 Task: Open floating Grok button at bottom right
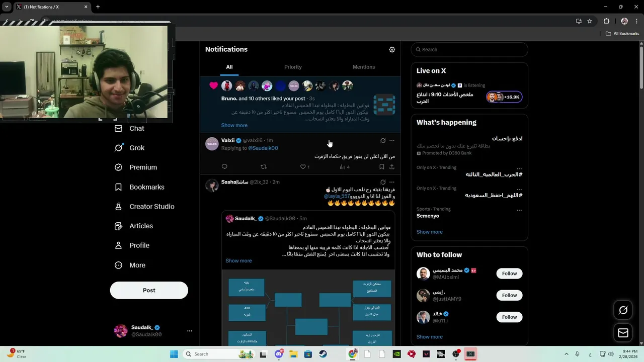point(623,310)
